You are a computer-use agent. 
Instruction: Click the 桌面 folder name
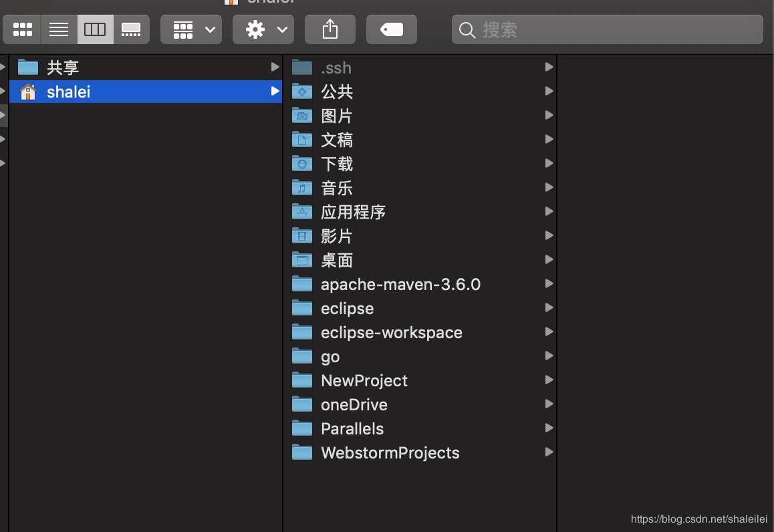click(337, 261)
